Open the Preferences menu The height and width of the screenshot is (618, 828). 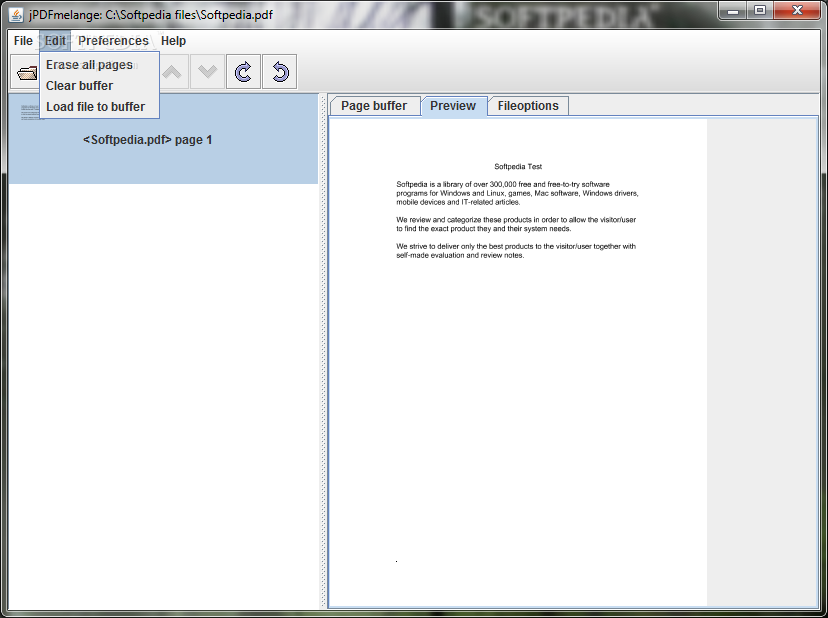pyautogui.click(x=114, y=41)
